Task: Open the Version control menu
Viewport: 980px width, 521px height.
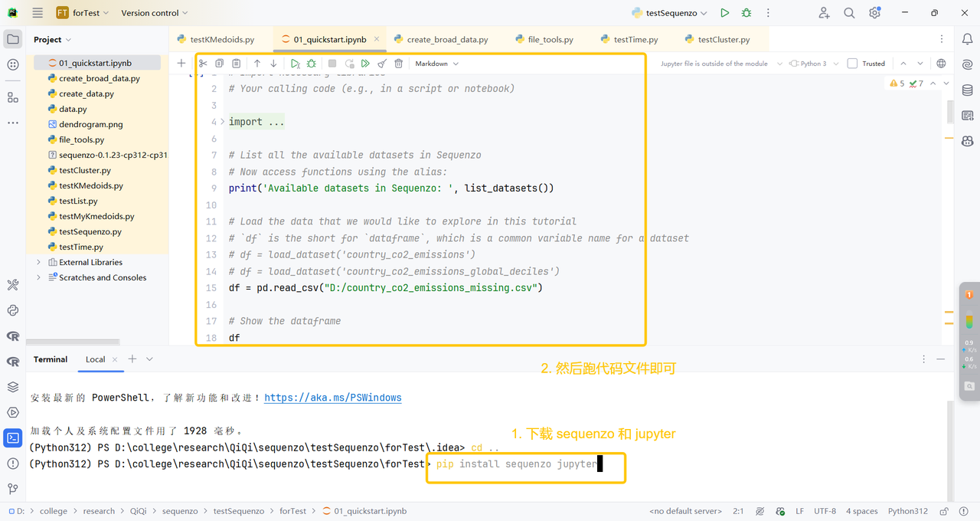Action: [155, 13]
